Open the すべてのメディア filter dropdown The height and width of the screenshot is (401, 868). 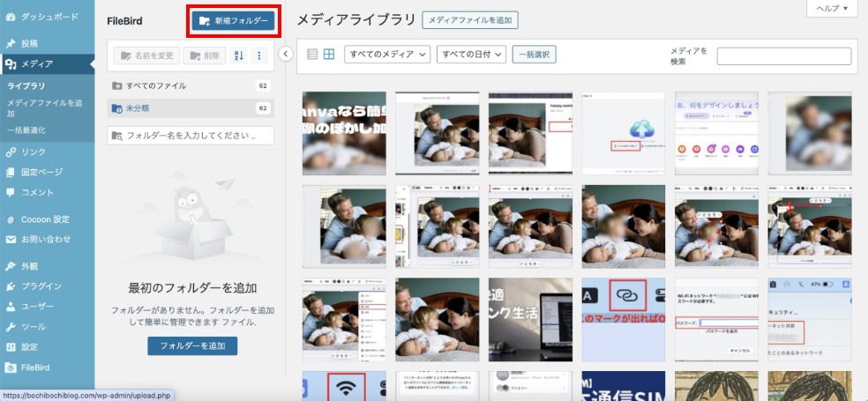pyautogui.click(x=387, y=55)
